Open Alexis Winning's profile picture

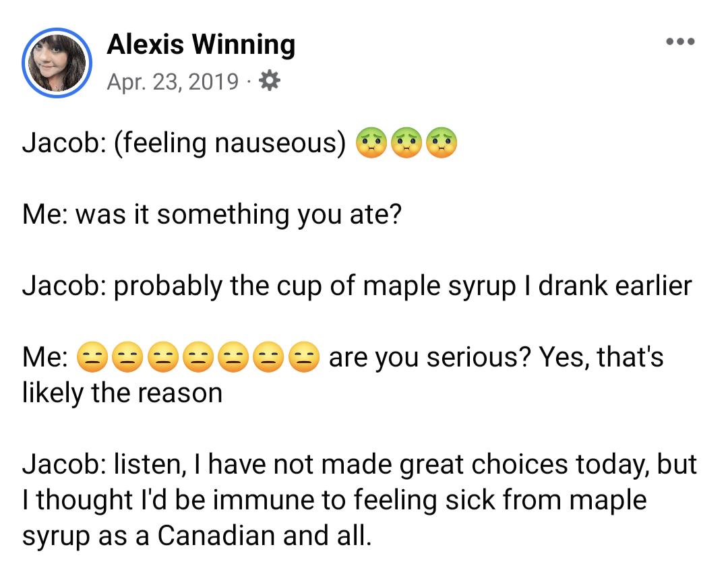[57, 63]
